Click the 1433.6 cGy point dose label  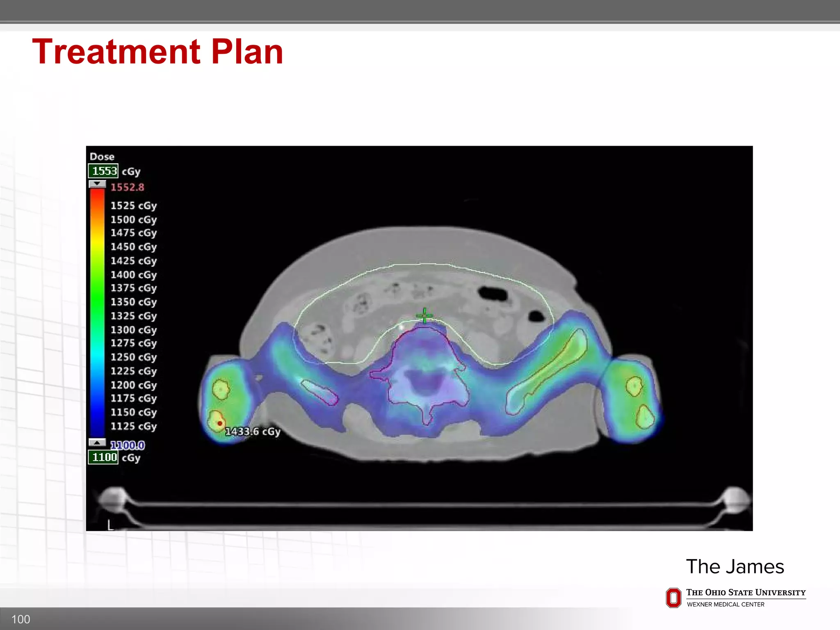253,431
